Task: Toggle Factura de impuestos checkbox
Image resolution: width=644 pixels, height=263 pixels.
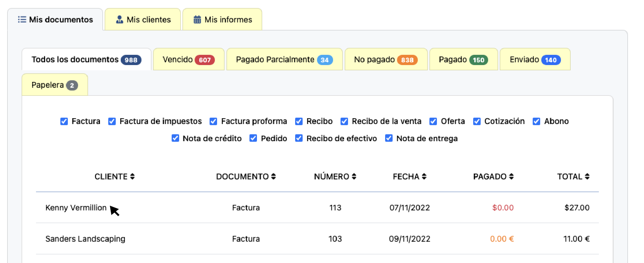Action: (x=112, y=121)
